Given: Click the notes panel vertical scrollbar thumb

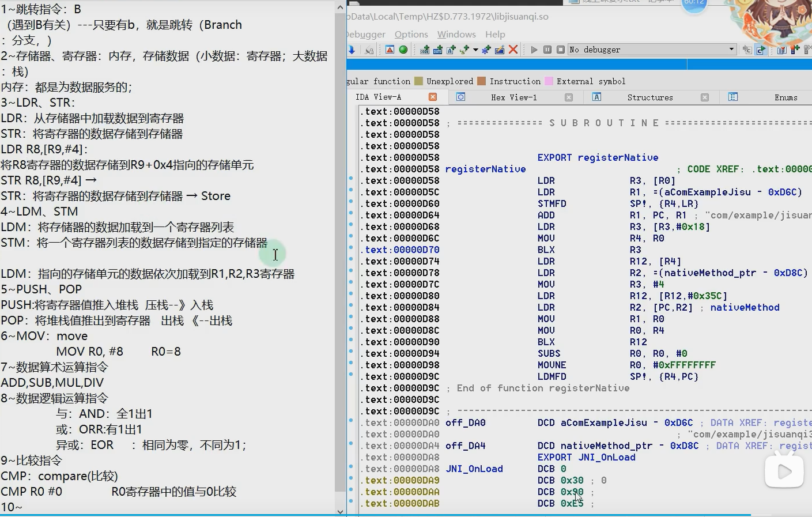Looking at the screenshot, I should pos(340,252).
